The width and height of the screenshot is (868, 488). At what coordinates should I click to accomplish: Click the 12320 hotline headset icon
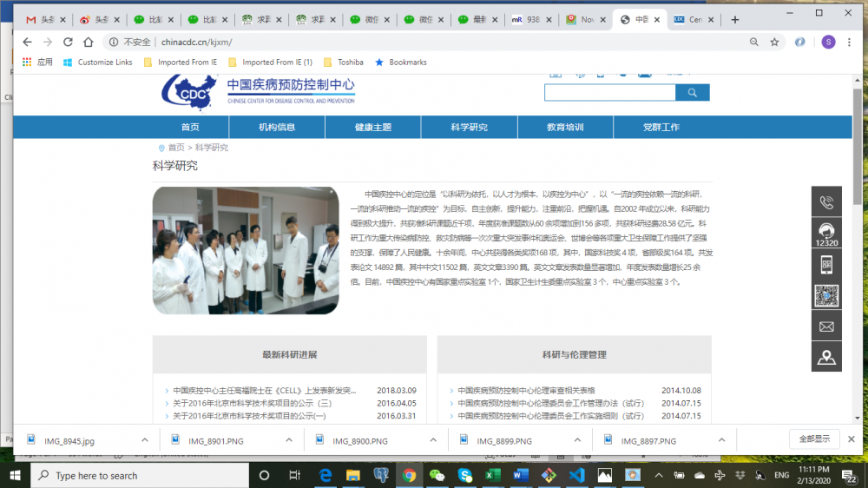coord(825,233)
